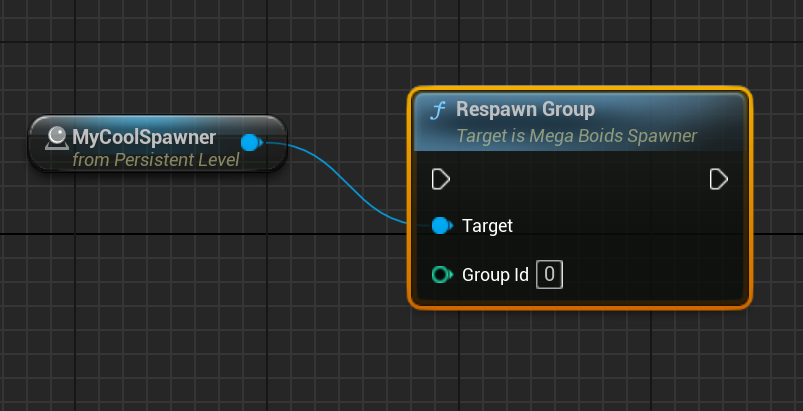Click empty graph canvas below MyCoolSpawner node

point(150,280)
